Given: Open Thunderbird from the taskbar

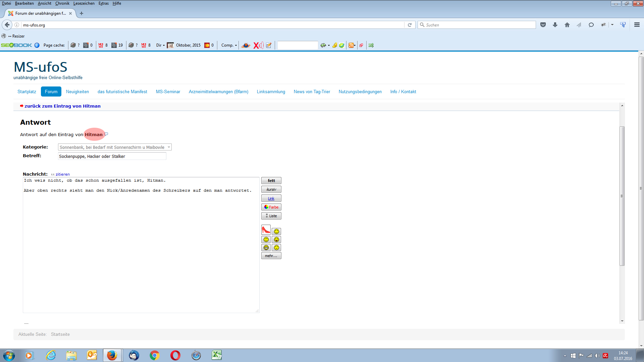Looking at the screenshot, I should click(x=134, y=355).
